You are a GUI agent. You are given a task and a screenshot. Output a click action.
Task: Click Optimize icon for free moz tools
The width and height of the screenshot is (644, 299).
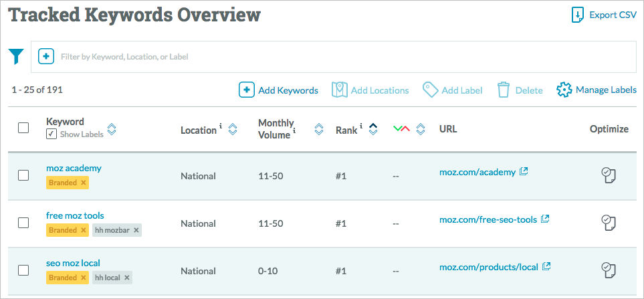pos(609,223)
